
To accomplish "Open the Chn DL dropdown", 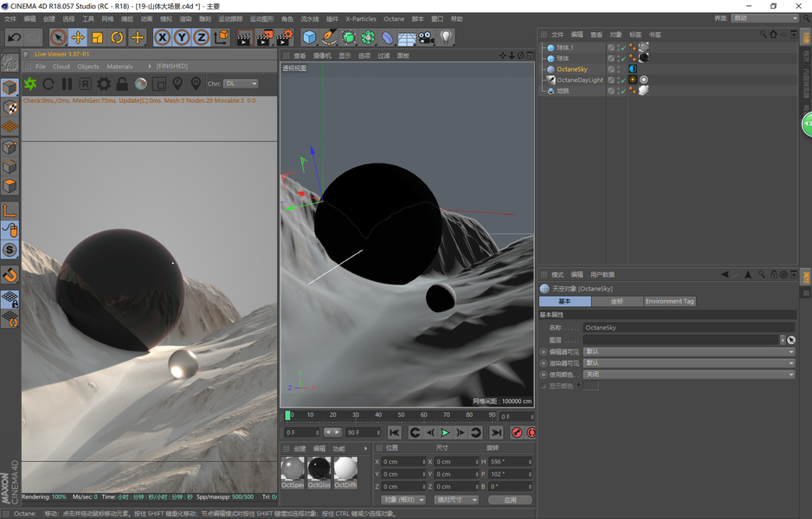I will 242,83.
